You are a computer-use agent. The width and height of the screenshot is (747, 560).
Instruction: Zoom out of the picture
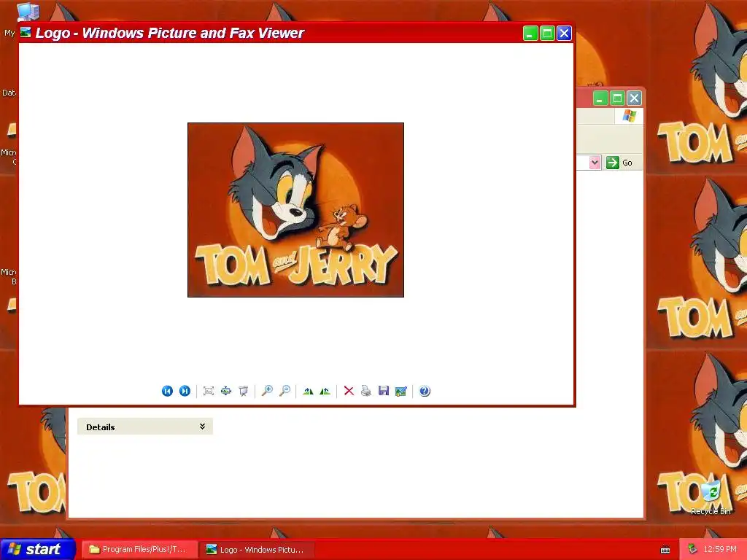click(x=285, y=391)
